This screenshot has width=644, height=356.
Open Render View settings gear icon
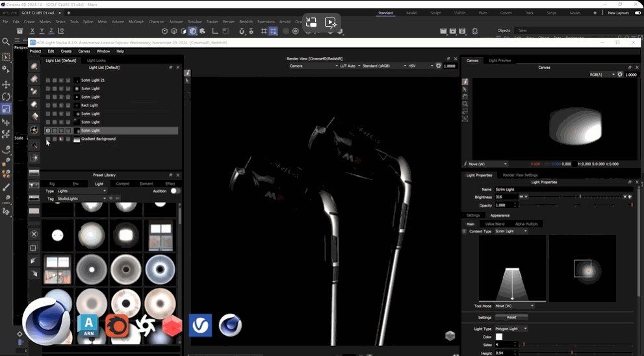(439, 66)
